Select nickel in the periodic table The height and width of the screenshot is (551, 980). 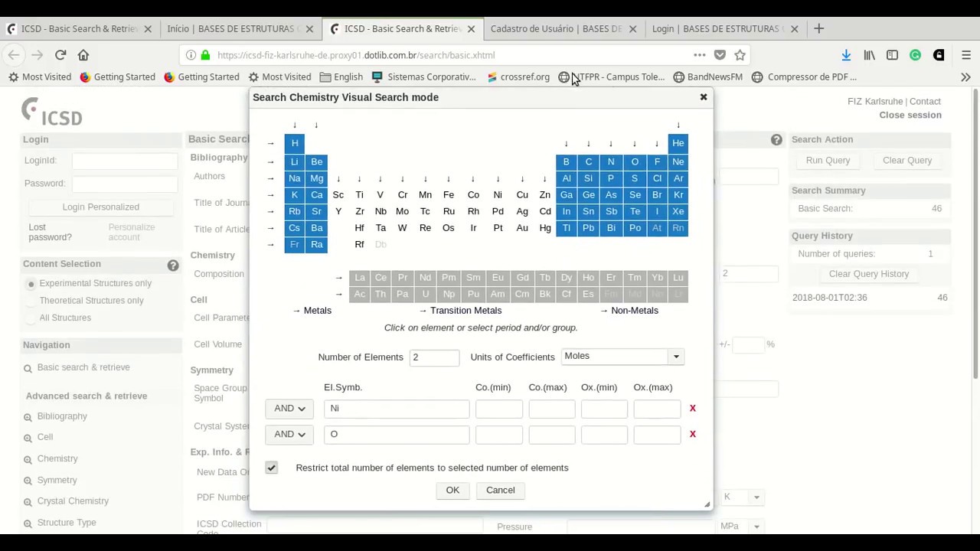(498, 195)
